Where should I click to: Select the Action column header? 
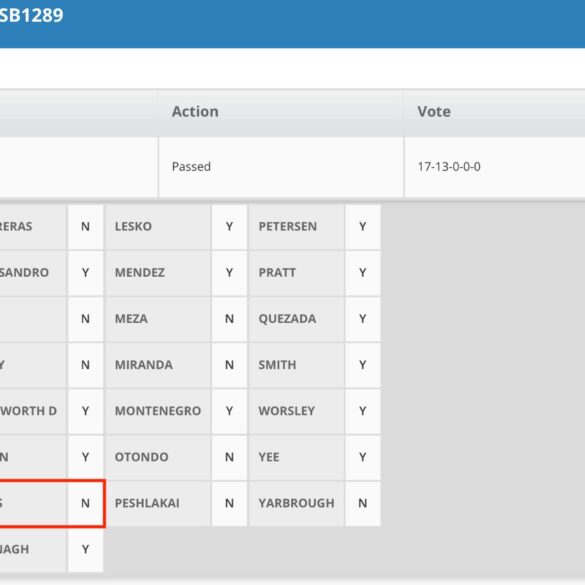[195, 112]
